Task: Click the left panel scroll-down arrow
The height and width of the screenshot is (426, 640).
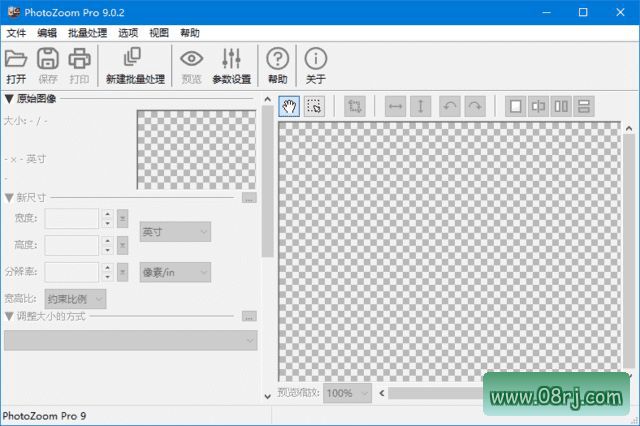Action: pos(267,396)
